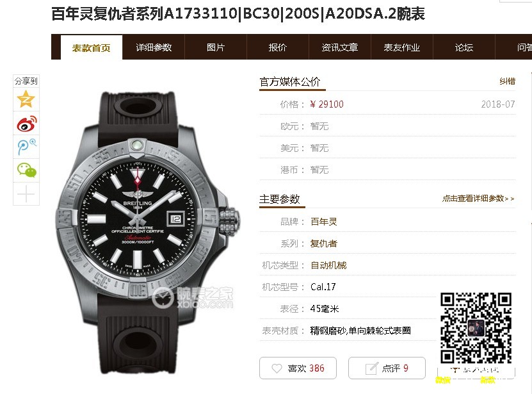Share to Tencent Weibo icon
The height and width of the screenshot is (394, 532).
[x=26, y=147]
